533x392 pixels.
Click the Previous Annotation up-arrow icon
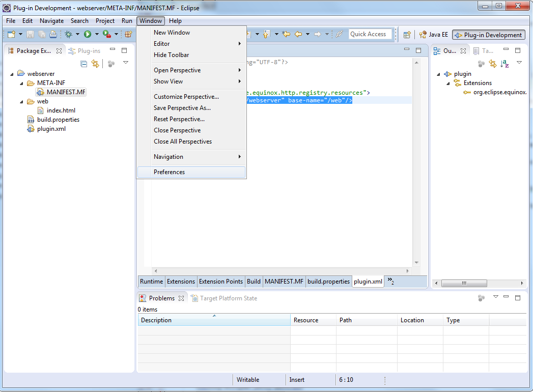(267, 34)
